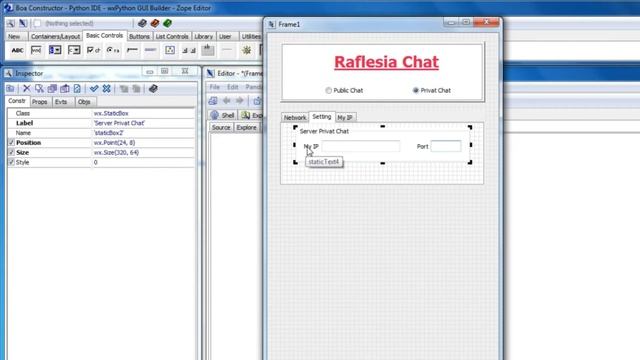
Task: Click the Port text field
Action: 446,146
